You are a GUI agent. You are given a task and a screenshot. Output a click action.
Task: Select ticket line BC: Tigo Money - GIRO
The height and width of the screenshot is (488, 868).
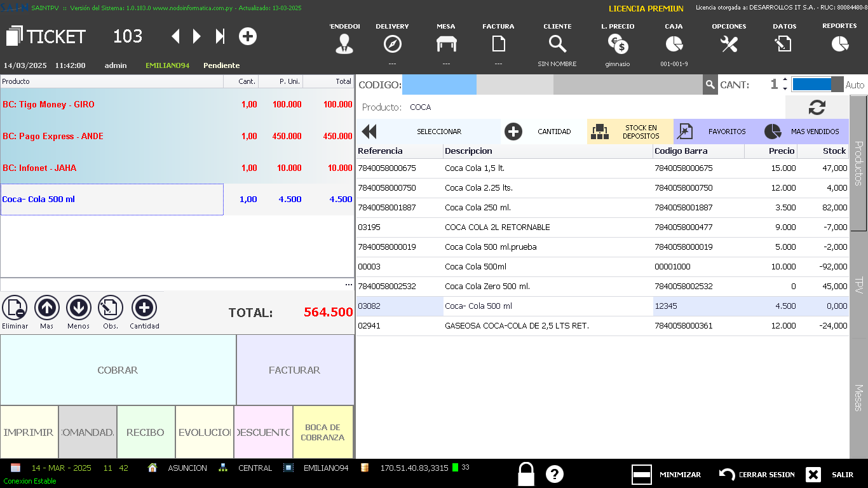pyautogui.click(x=177, y=104)
